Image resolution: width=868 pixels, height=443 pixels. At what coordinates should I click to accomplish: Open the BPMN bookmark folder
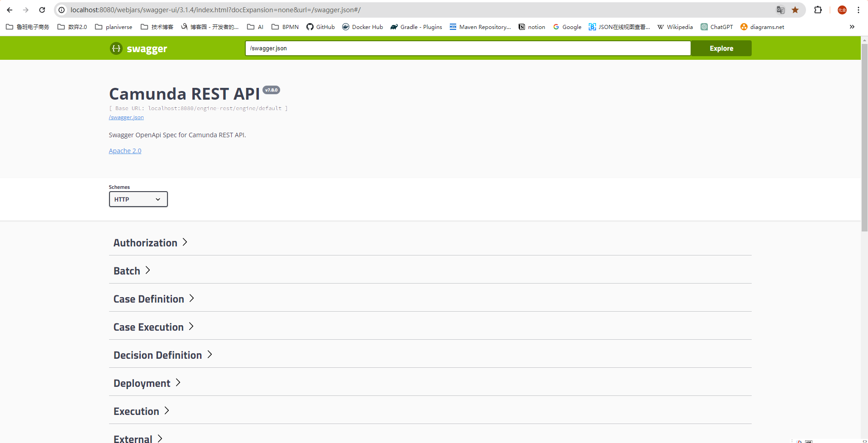click(285, 27)
